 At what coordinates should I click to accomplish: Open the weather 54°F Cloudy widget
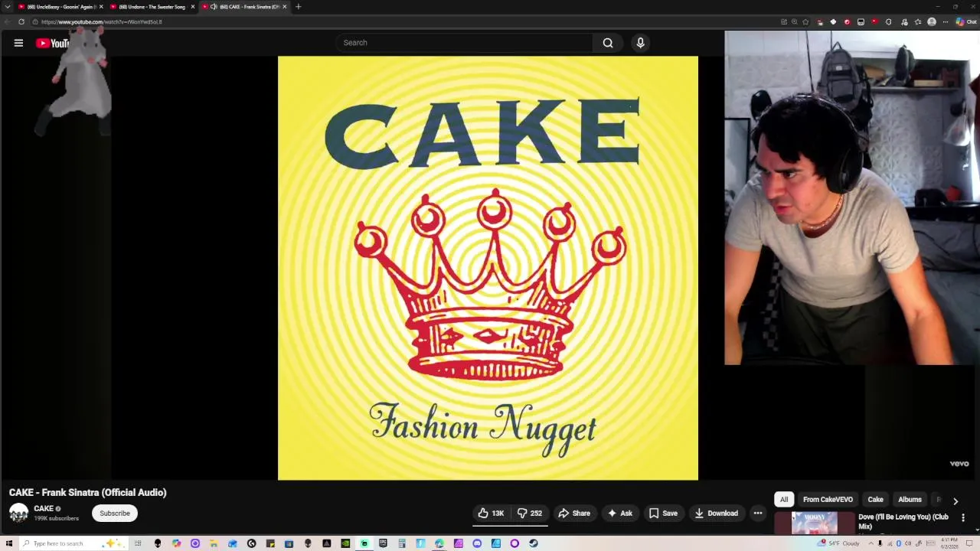pyautogui.click(x=838, y=543)
